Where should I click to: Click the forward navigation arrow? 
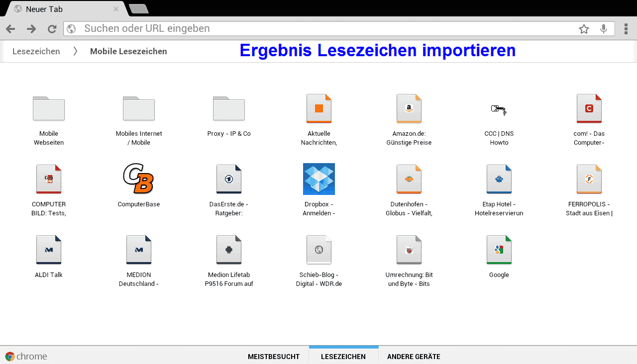[x=31, y=29]
